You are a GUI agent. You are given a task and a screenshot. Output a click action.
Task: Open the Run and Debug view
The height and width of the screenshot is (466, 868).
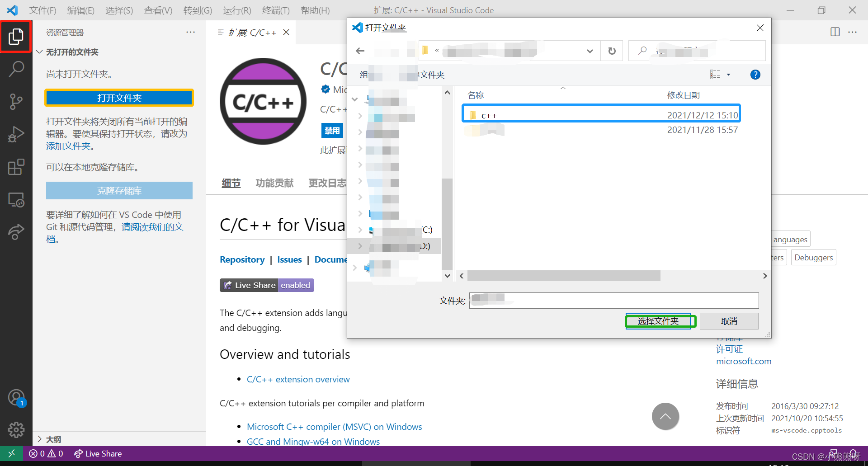(16, 134)
